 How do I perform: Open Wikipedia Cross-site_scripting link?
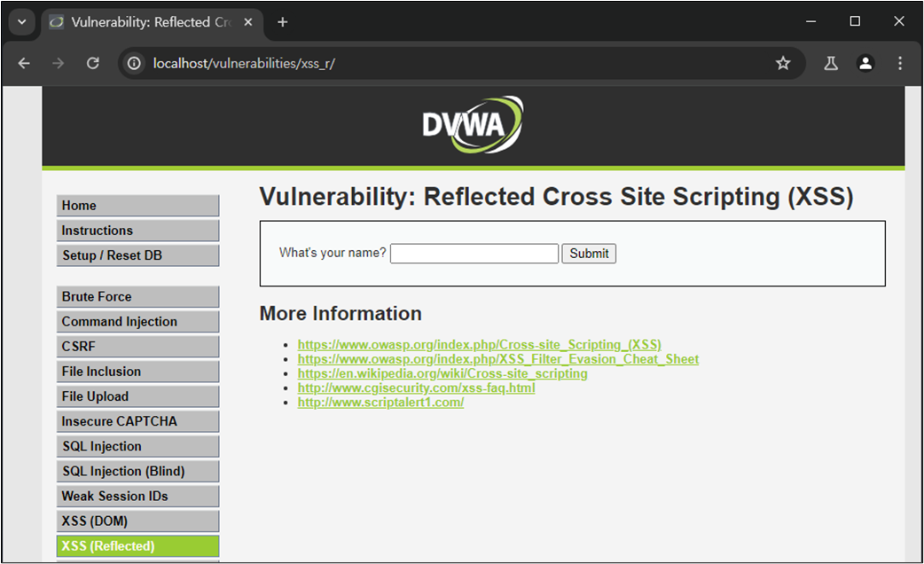(x=442, y=373)
